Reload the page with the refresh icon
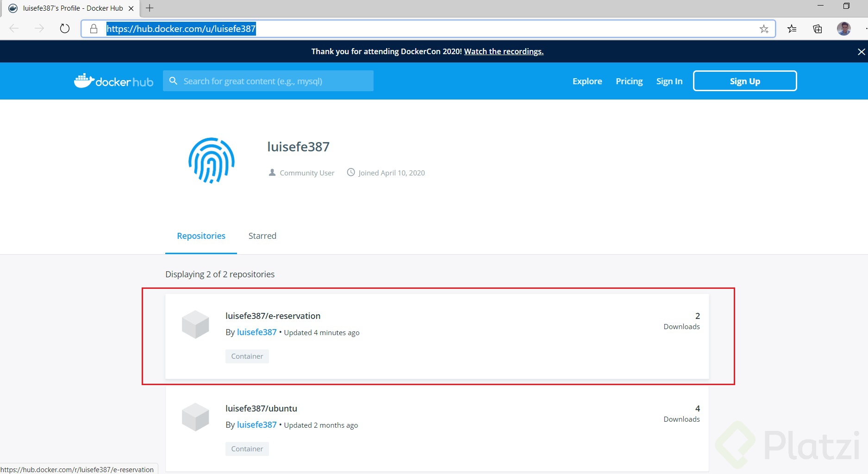Screen dimensions: 868x474 tap(65, 29)
